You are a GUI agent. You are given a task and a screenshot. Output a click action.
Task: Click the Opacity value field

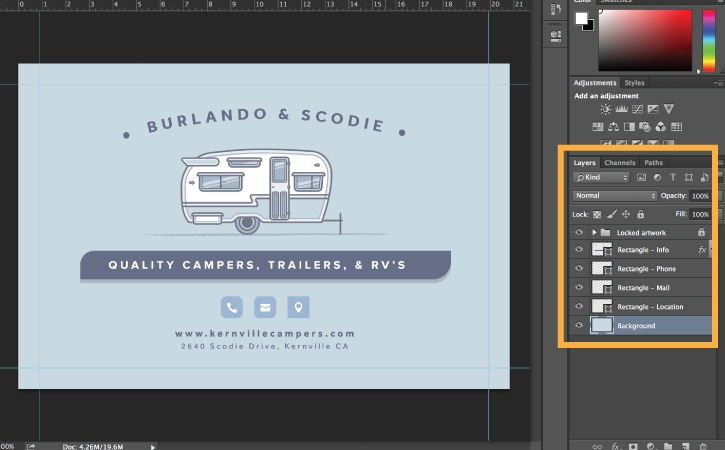pos(700,196)
